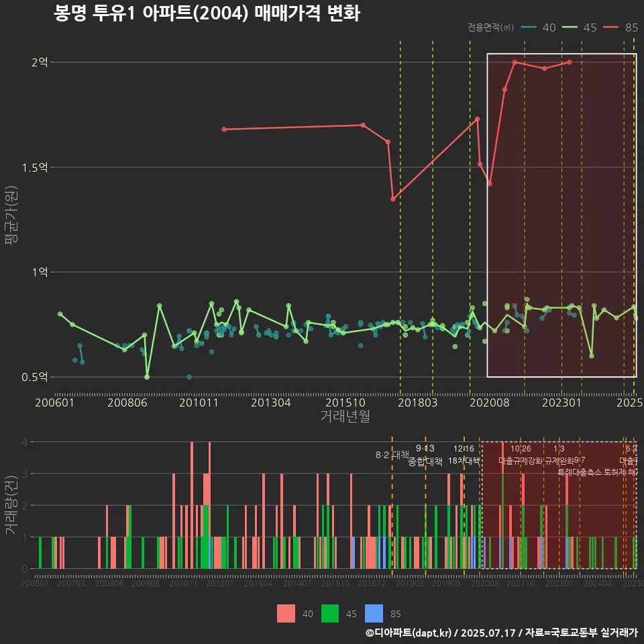Image resolution: width=644 pixels, height=644 pixels.
Task: Click the 45 legend line in top legend
Action: (x=570, y=28)
